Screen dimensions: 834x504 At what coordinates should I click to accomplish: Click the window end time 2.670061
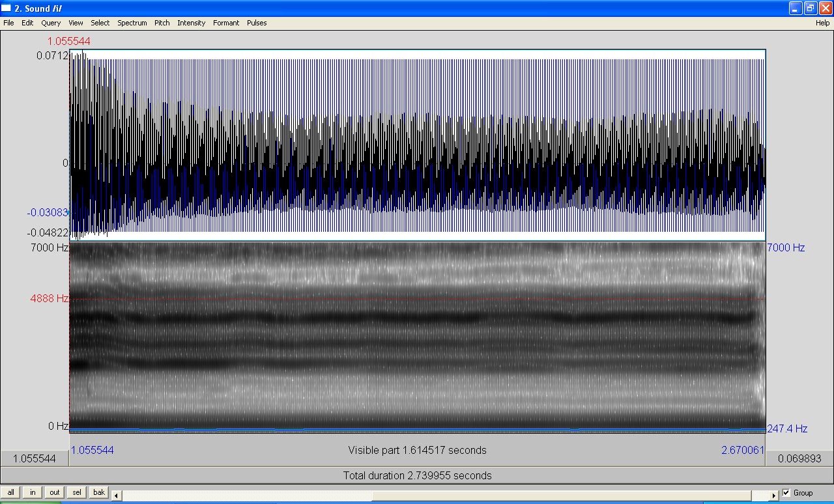click(743, 450)
